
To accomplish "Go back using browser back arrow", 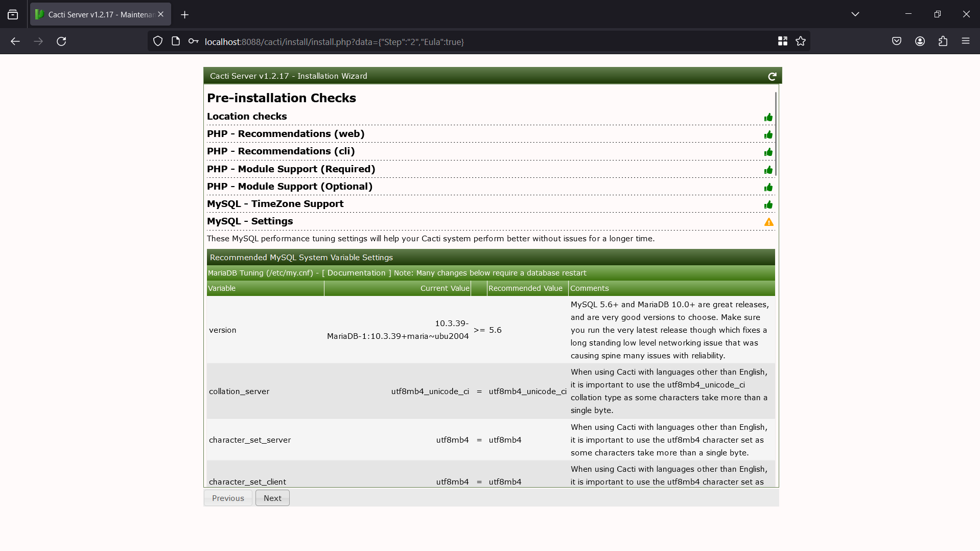I will tap(15, 41).
